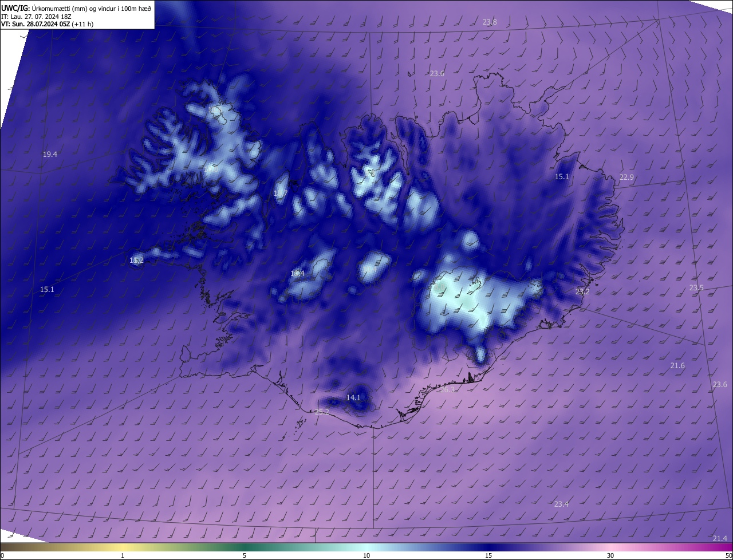Image resolution: width=733 pixels, height=560 pixels.
Task: Click the colour scale tick labelled 10
Action: point(366,555)
